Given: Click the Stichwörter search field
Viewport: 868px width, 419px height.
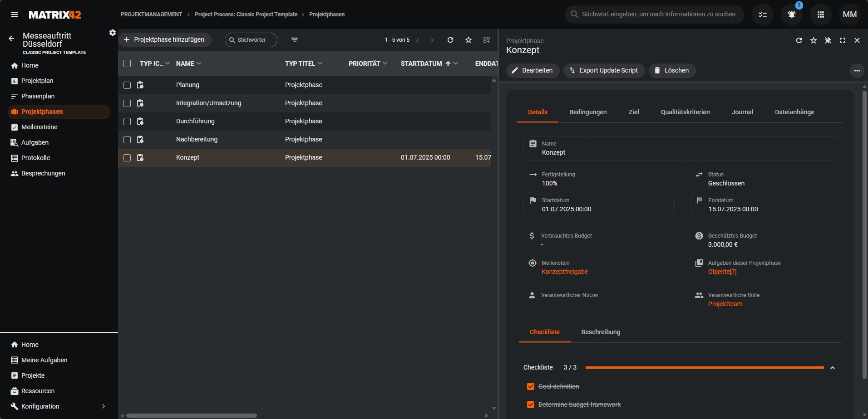Looking at the screenshot, I should point(251,40).
